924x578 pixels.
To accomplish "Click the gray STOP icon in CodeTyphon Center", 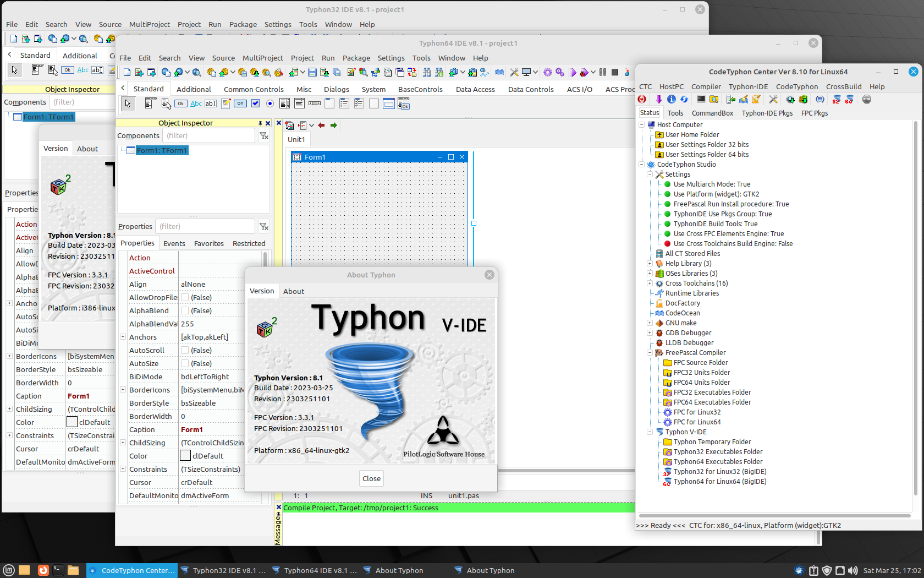I will click(867, 99).
